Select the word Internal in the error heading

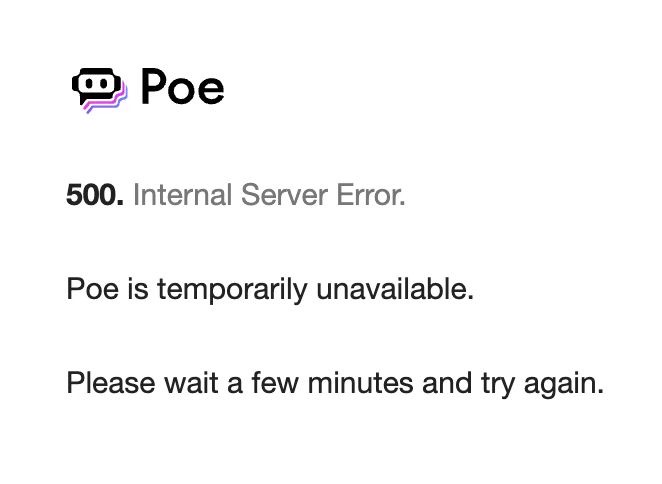(x=182, y=195)
